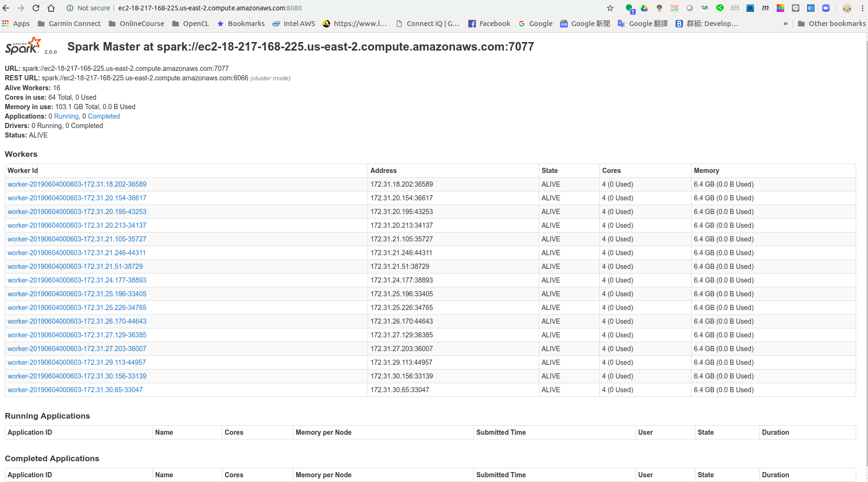Open the green Hangouts extension with badge
Screen dimensions: 868x482
[x=630, y=9]
